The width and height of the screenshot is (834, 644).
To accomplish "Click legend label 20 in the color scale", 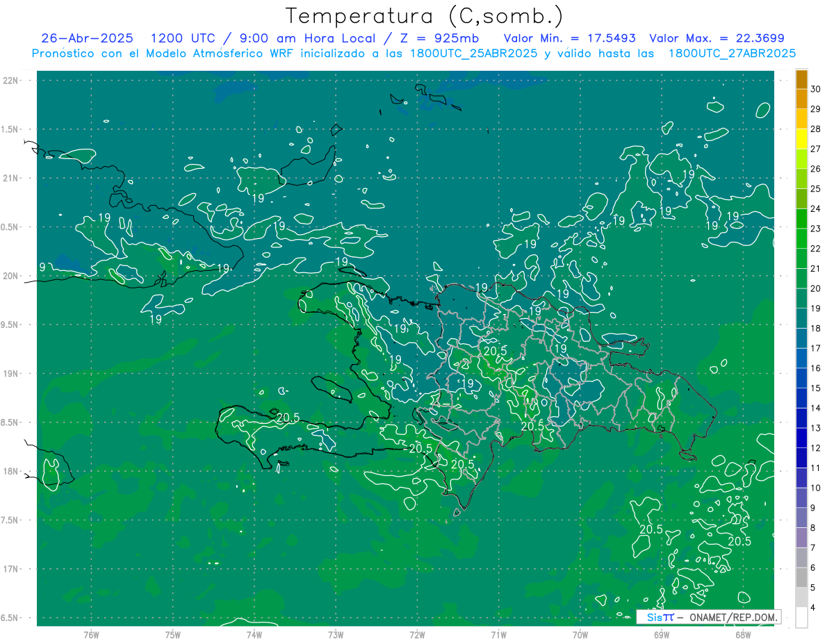I will (816, 288).
